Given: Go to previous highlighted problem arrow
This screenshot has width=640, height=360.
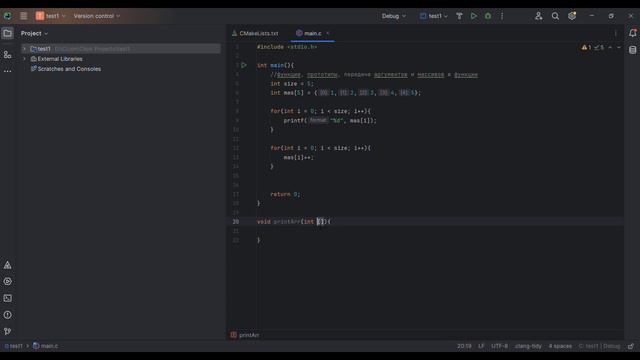Looking at the screenshot, I should (610, 47).
